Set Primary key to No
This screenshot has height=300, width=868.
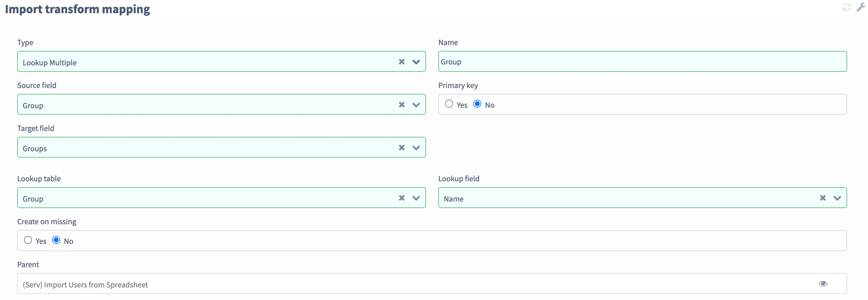click(x=477, y=104)
